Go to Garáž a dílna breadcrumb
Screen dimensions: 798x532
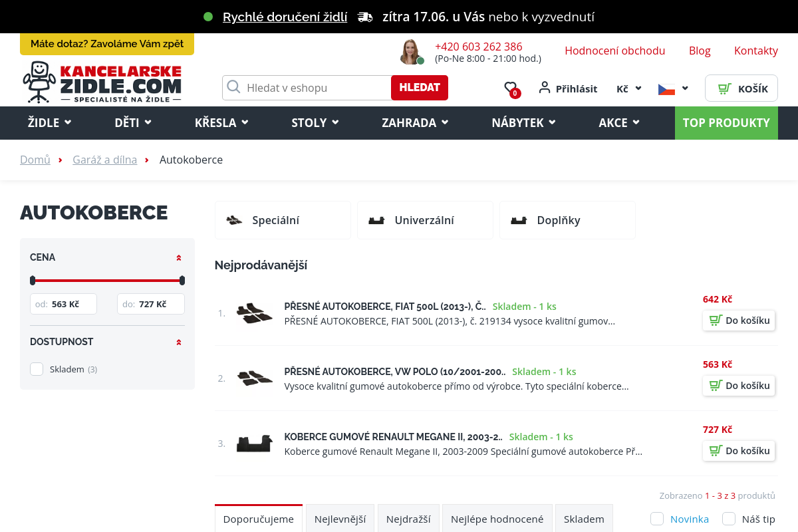click(x=104, y=160)
